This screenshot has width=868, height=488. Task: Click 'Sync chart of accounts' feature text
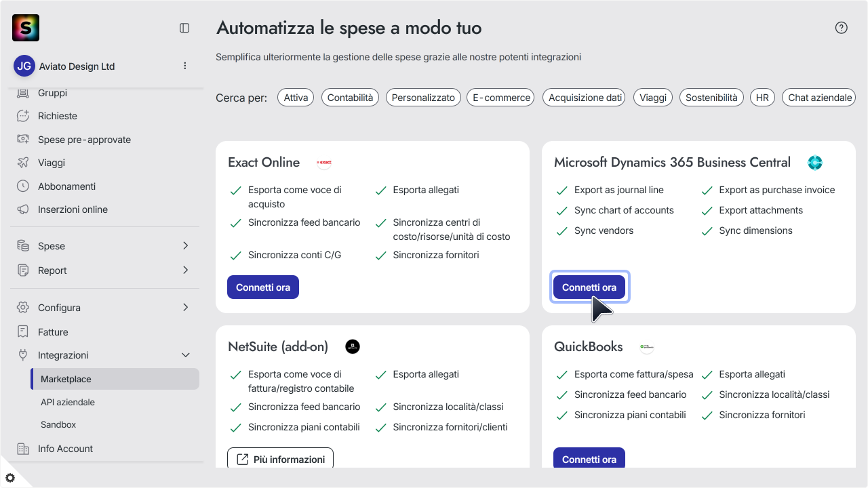624,210
